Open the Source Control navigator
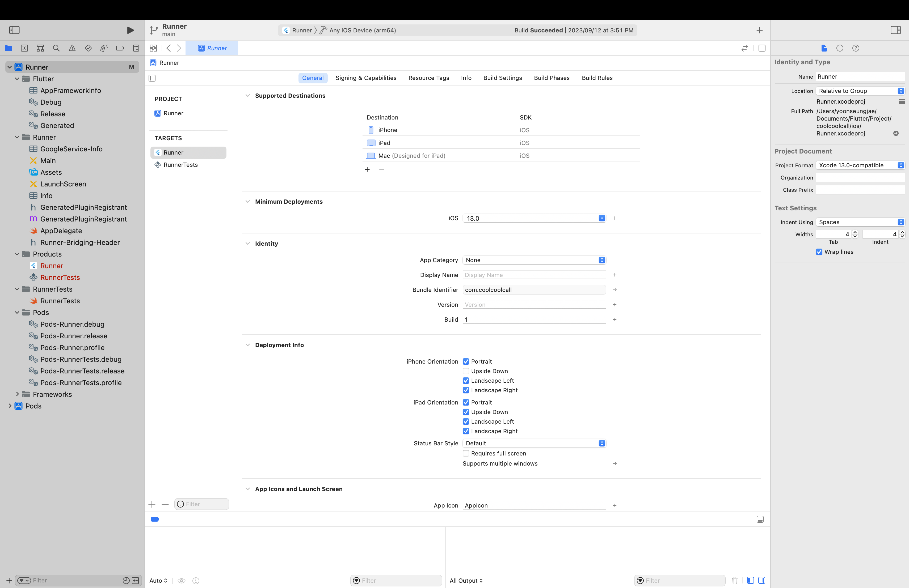This screenshot has height=588, width=909. coord(24,48)
